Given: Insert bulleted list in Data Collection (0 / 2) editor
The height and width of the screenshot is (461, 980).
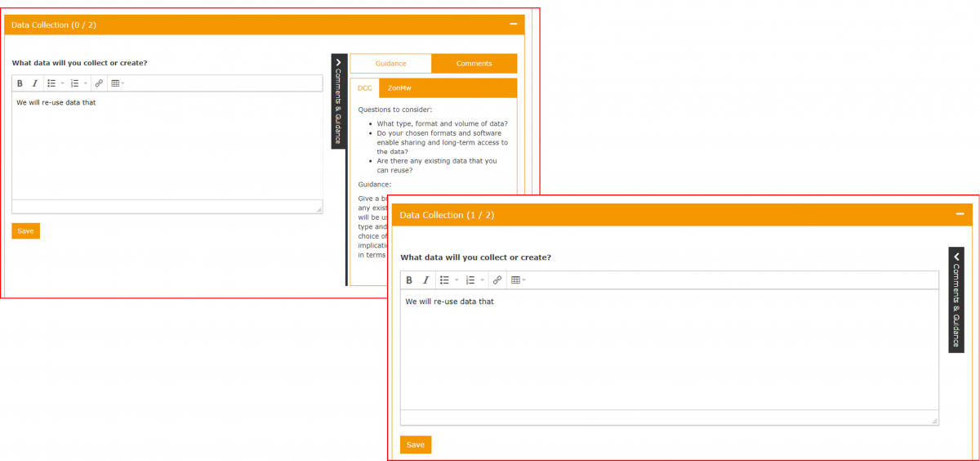Looking at the screenshot, I should click(x=51, y=83).
